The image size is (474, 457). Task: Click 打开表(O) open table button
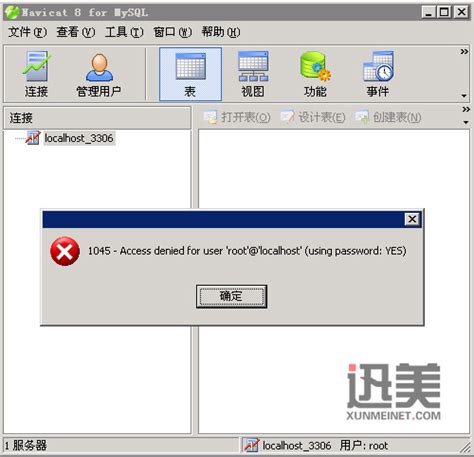pos(237,117)
